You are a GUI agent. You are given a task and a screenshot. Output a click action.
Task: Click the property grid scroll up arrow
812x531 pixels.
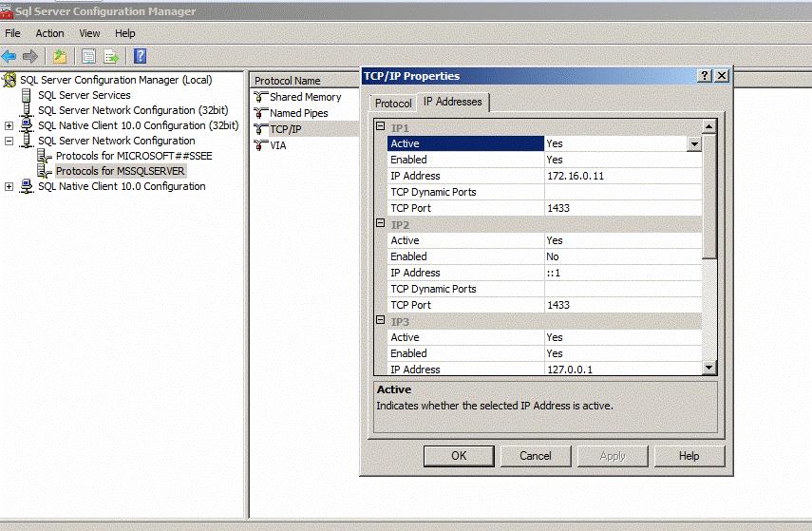708,126
